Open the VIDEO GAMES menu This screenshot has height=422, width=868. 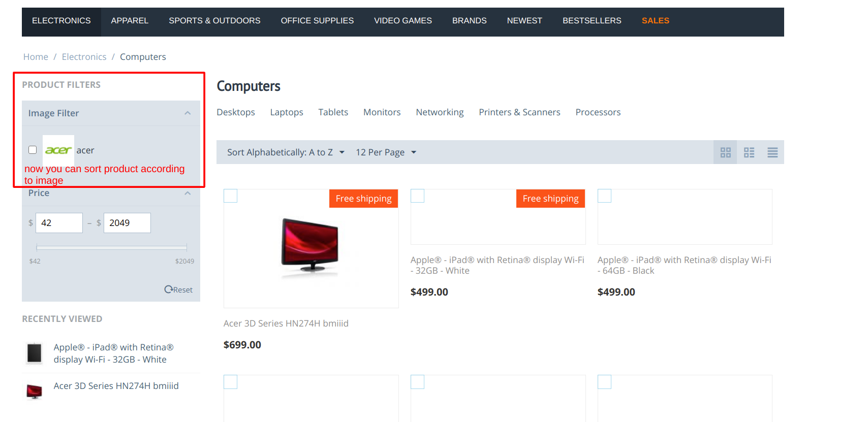403,21
